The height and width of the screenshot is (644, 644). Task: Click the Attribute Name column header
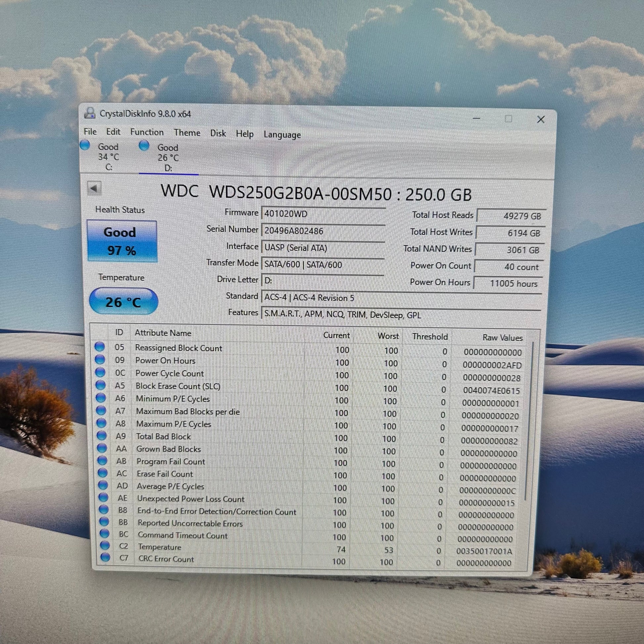click(163, 333)
